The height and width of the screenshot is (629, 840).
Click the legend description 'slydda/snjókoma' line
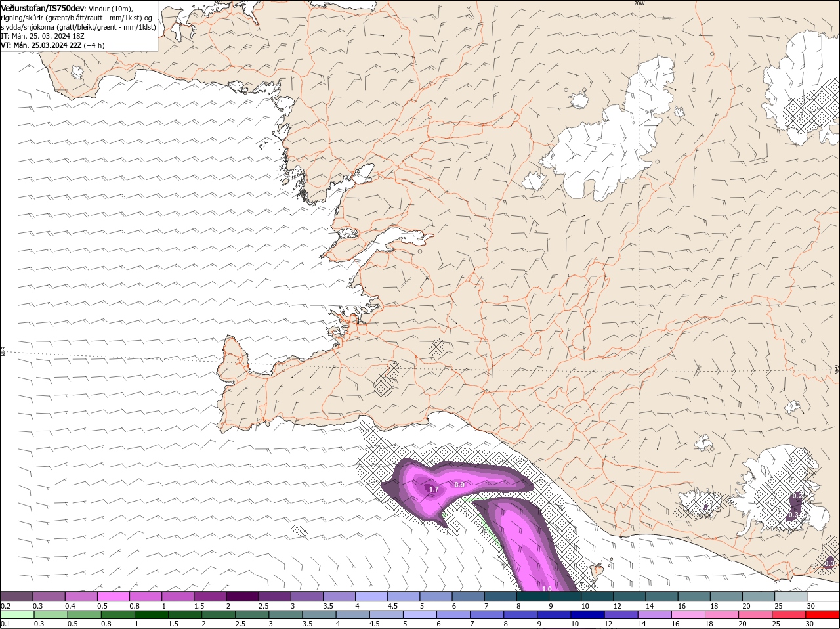pyautogui.click(x=78, y=27)
